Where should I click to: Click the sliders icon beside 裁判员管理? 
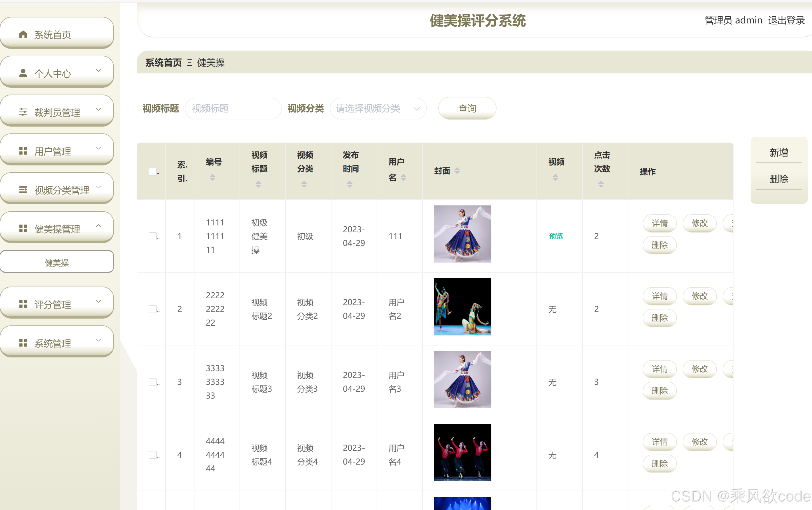(x=23, y=112)
